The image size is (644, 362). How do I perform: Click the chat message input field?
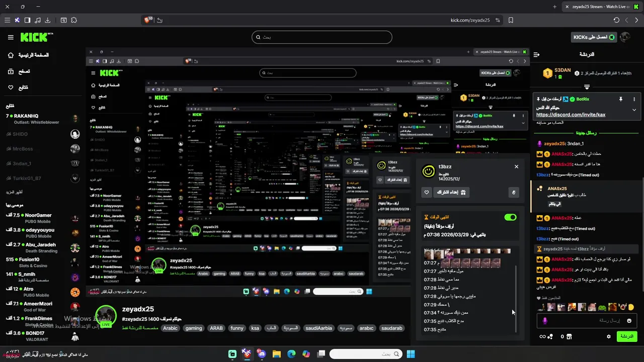(587, 320)
